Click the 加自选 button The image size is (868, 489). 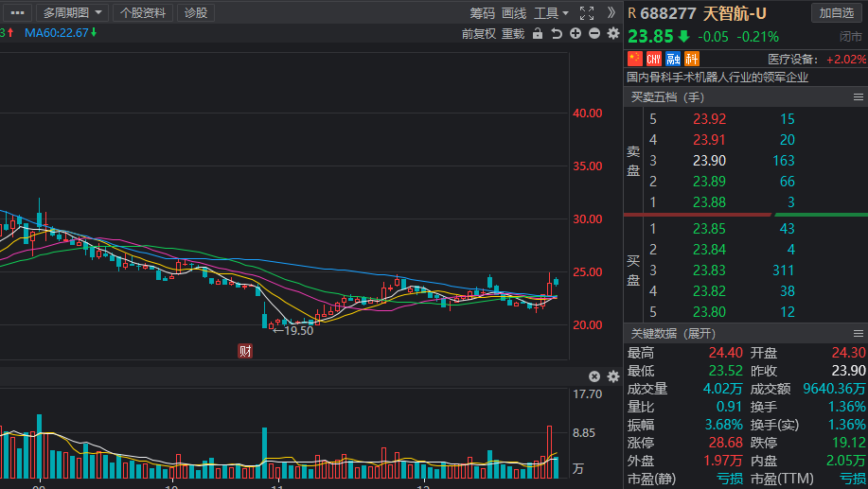pos(837,12)
